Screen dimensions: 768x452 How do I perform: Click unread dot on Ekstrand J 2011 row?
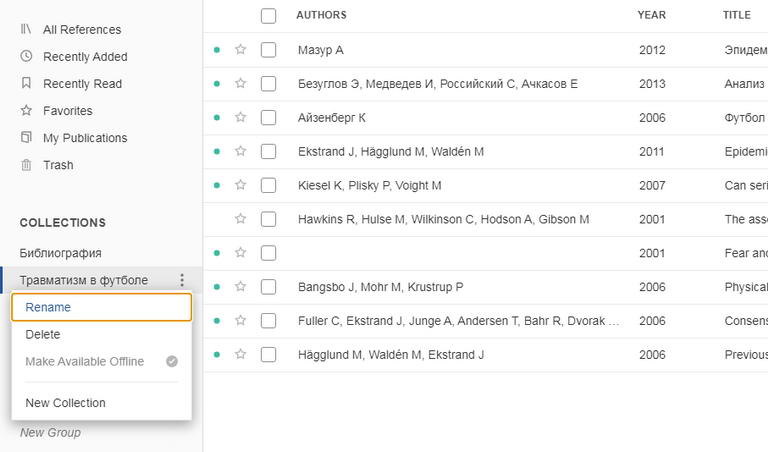(x=216, y=151)
